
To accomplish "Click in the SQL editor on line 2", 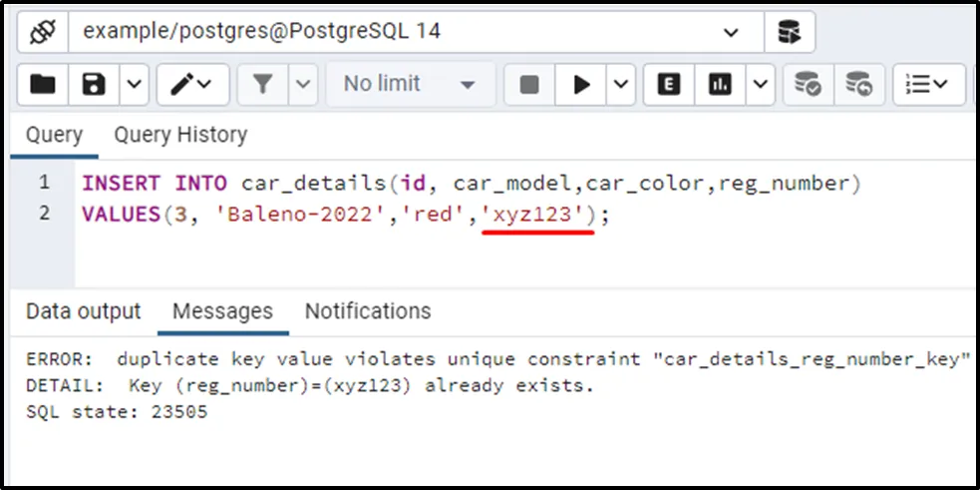I will (698, 215).
